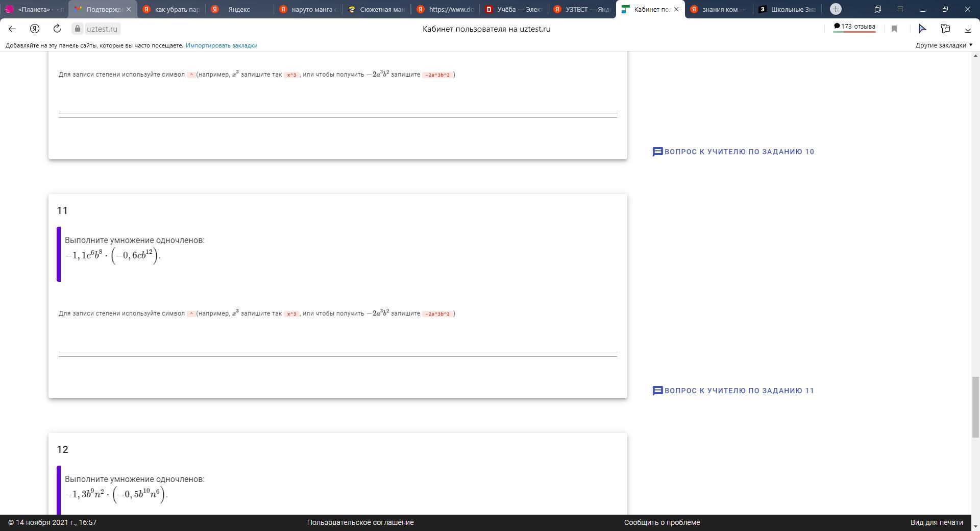This screenshot has height=531, width=980.
Task: Ask teacher about task 10
Action: coord(733,152)
